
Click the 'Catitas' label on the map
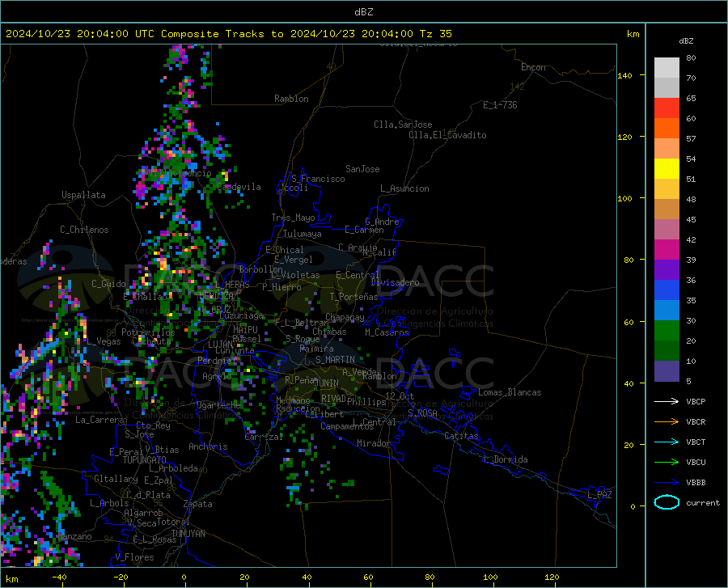[461, 436]
